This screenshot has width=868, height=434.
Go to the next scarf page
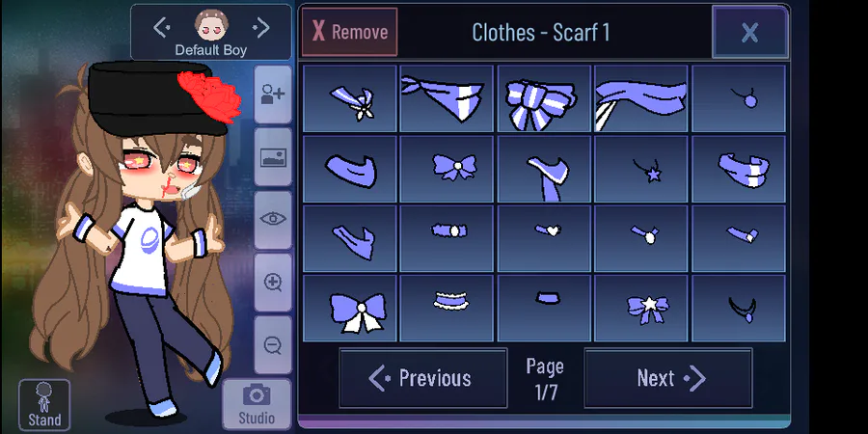coord(668,378)
